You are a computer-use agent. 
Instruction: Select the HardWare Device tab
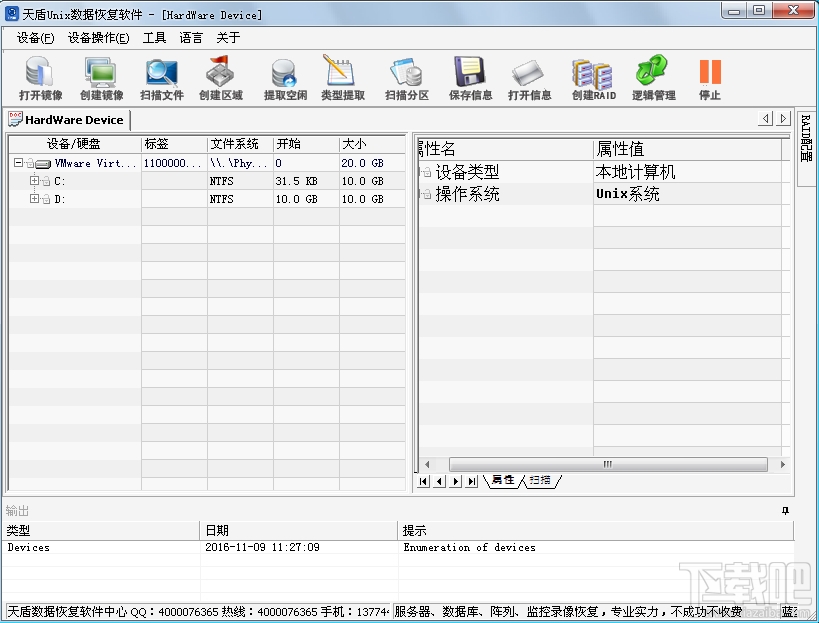[x=67, y=120]
